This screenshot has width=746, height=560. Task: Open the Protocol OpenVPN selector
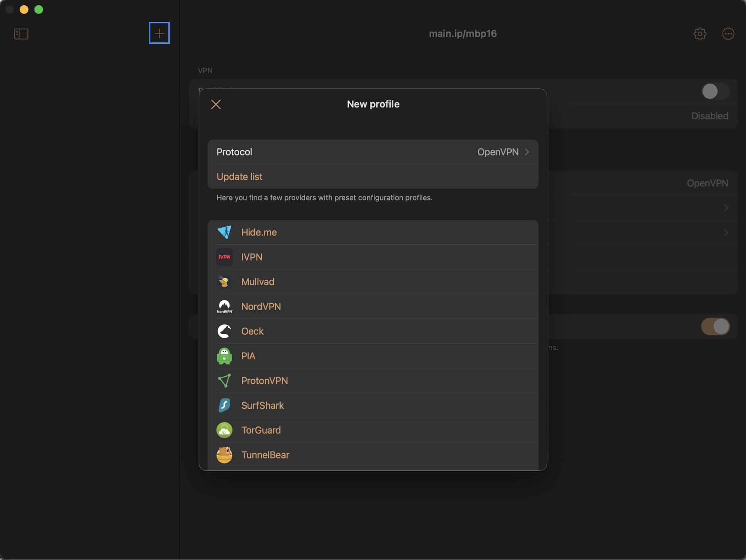point(373,152)
